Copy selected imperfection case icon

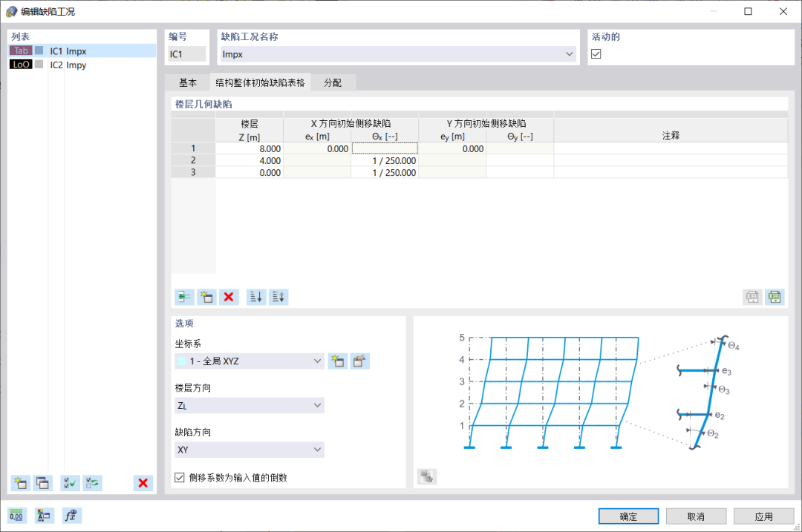[43, 483]
